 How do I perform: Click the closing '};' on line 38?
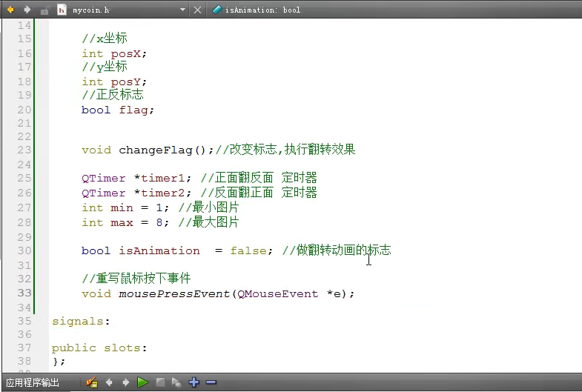(x=59, y=361)
